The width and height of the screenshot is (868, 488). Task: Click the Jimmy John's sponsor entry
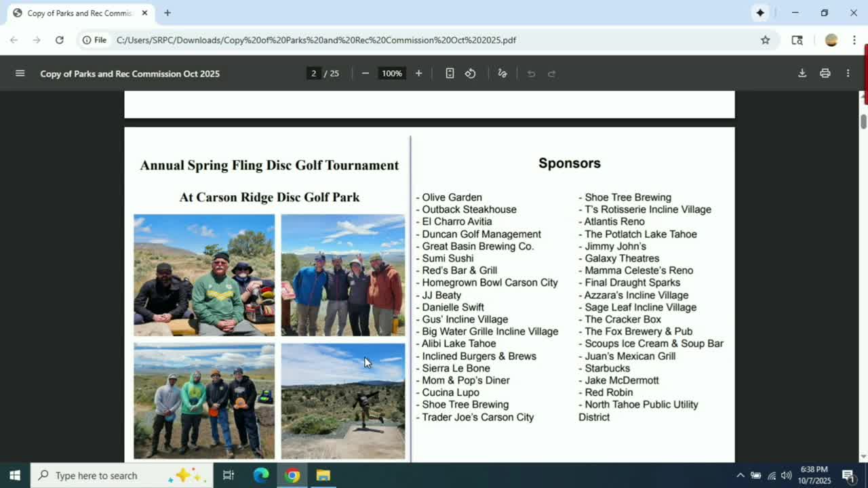(x=612, y=246)
